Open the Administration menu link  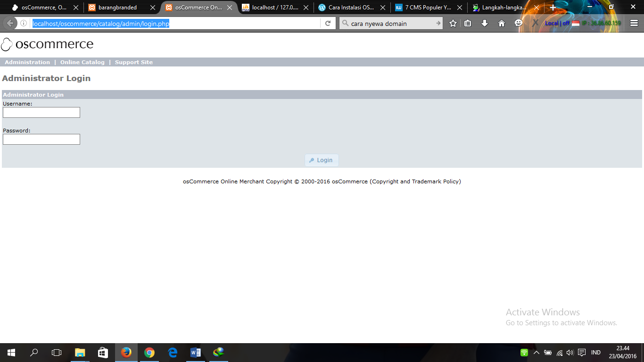[x=27, y=62]
